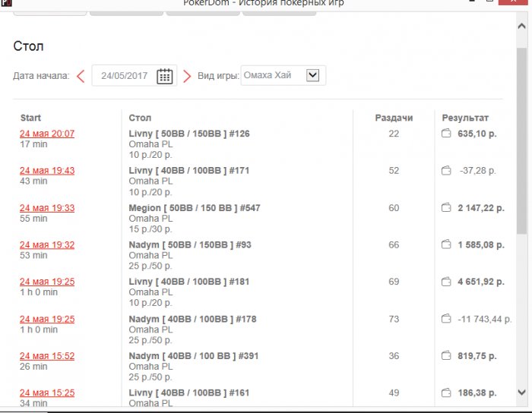Viewport: 532px width, 413px height.
Task: Click hands count 73 for Nadym #178
Action: pos(394,319)
